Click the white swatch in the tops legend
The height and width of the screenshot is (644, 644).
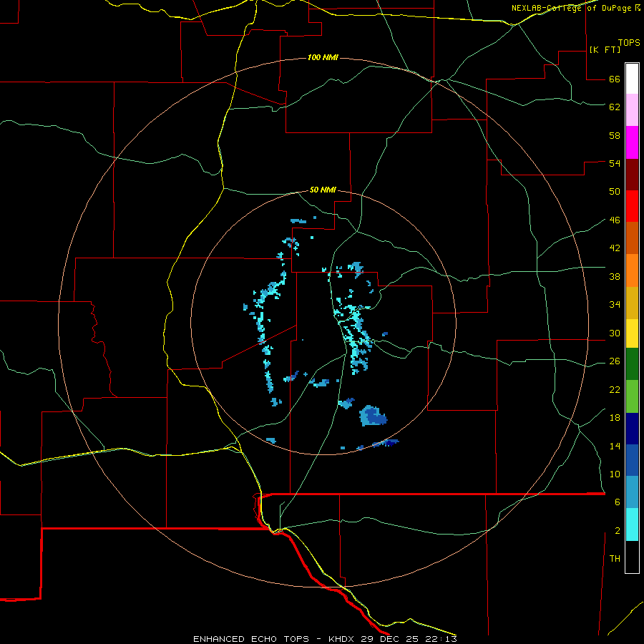(632, 79)
